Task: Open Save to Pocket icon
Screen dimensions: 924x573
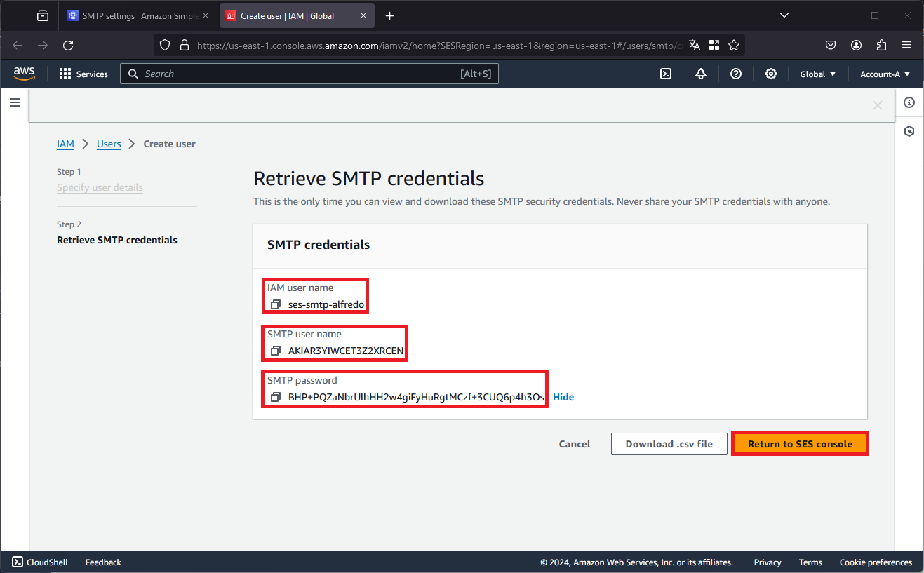Action: 831,45
